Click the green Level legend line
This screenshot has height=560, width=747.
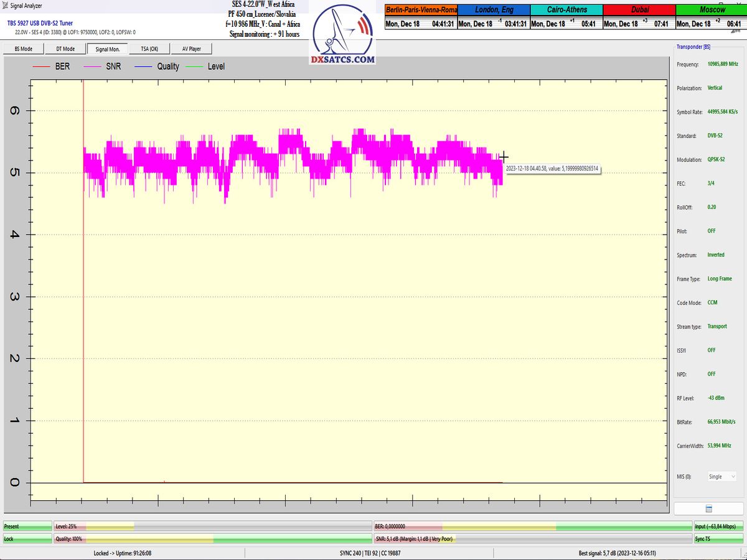(195, 67)
